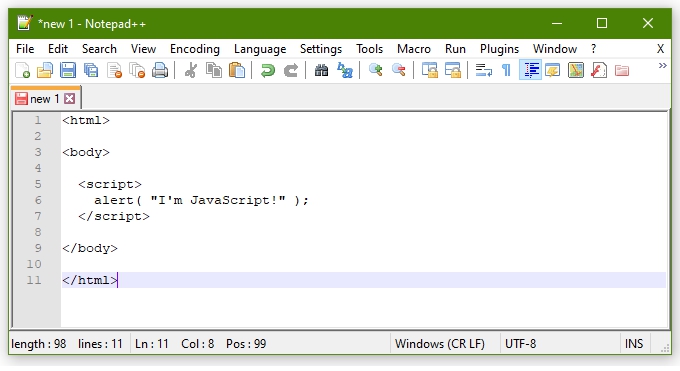
Task: Open the File menu
Action: (x=25, y=49)
